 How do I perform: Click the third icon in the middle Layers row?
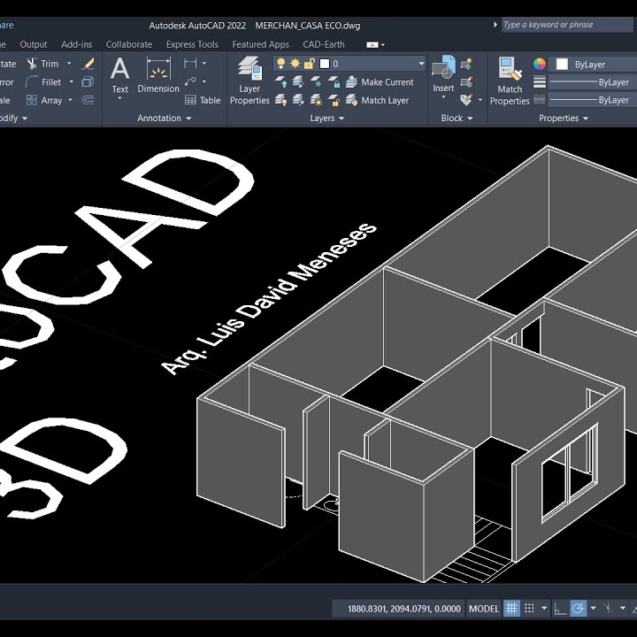pos(316,82)
